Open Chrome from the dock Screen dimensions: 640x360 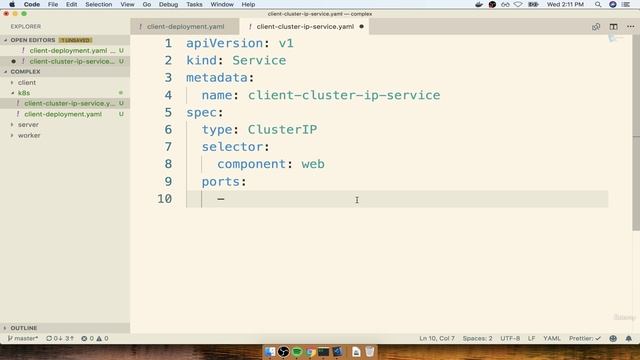click(310, 351)
